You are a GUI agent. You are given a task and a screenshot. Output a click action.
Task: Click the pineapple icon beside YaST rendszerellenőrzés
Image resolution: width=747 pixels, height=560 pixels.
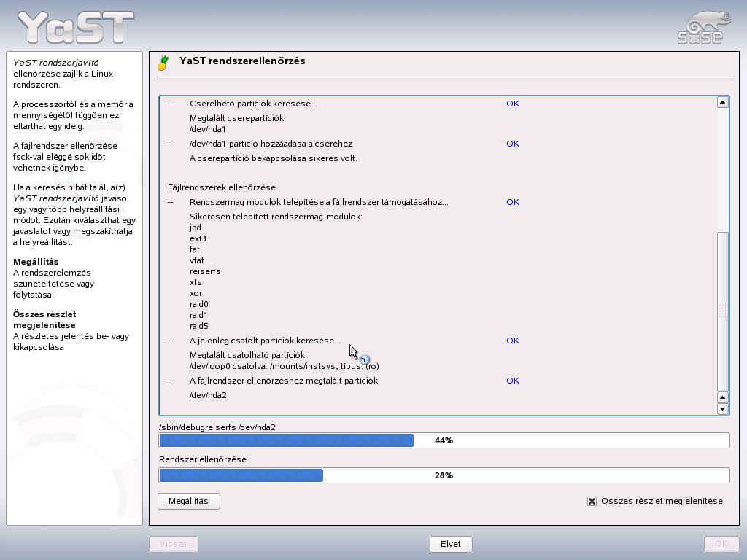pos(163,63)
